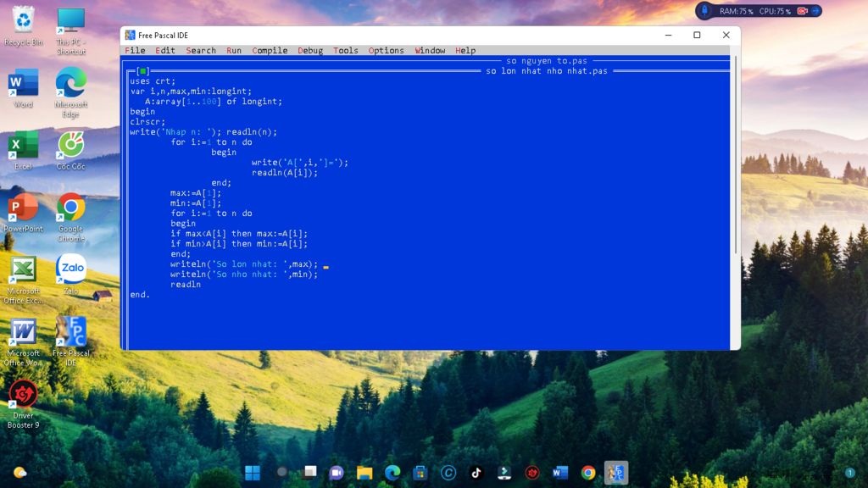Click the 'if max<A[i] then' code line

(x=238, y=234)
